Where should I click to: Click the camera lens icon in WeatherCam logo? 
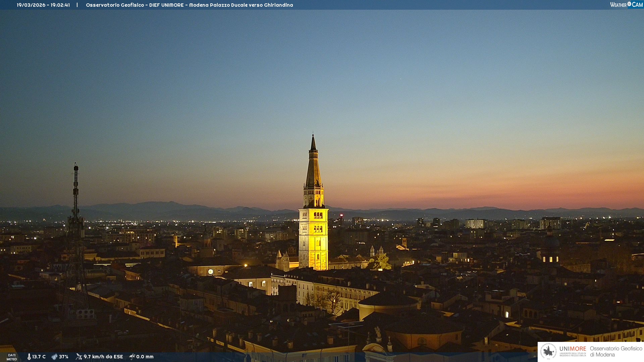point(629,4)
